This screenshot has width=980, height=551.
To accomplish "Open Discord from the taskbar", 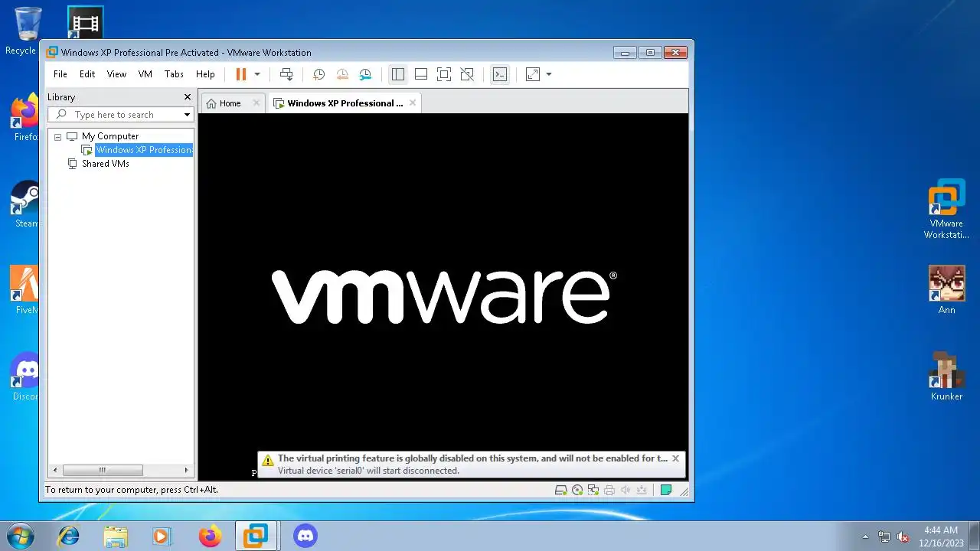I will pos(305,536).
